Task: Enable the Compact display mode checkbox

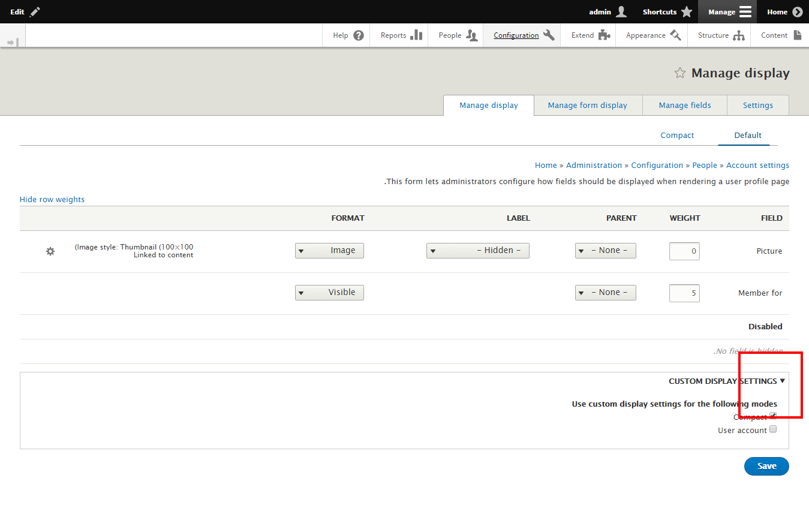Action: (773, 415)
